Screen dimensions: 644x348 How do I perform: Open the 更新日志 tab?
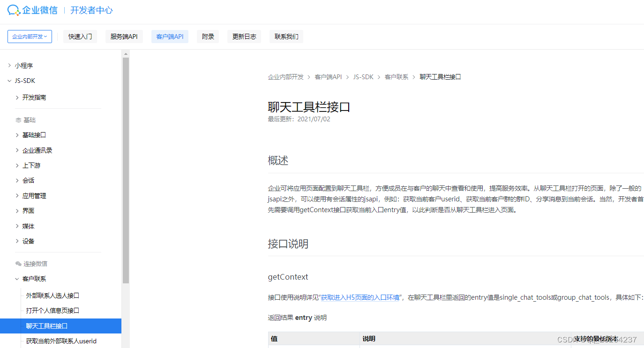pos(244,37)
